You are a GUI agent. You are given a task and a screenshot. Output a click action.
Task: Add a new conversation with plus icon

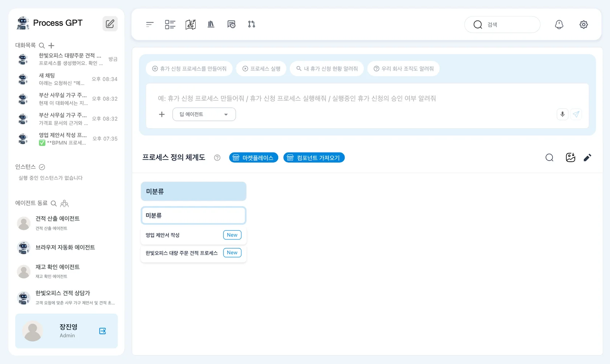pyautogui.click(x=51, y=46)
